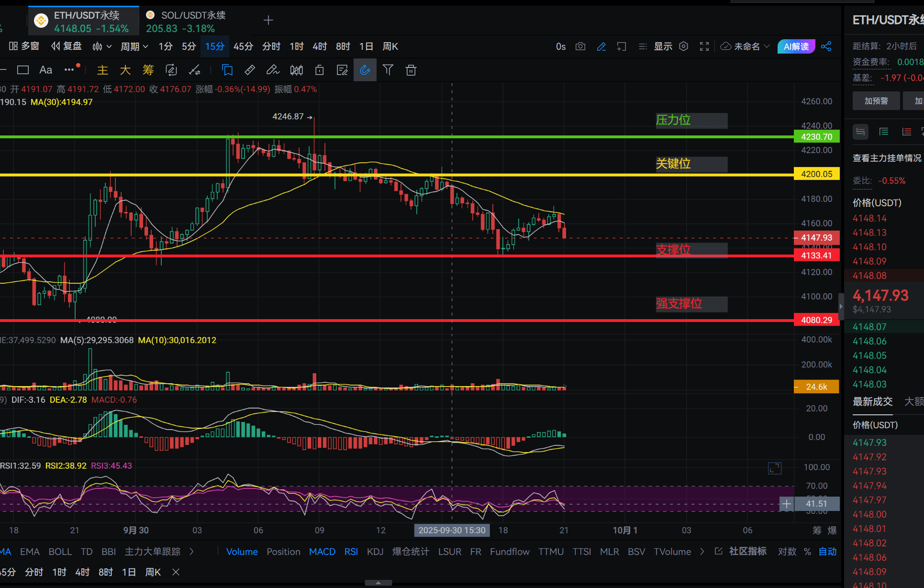924x588 pixels.
Task: Select the 1时 timeframe
Action: tap(296, 46)
